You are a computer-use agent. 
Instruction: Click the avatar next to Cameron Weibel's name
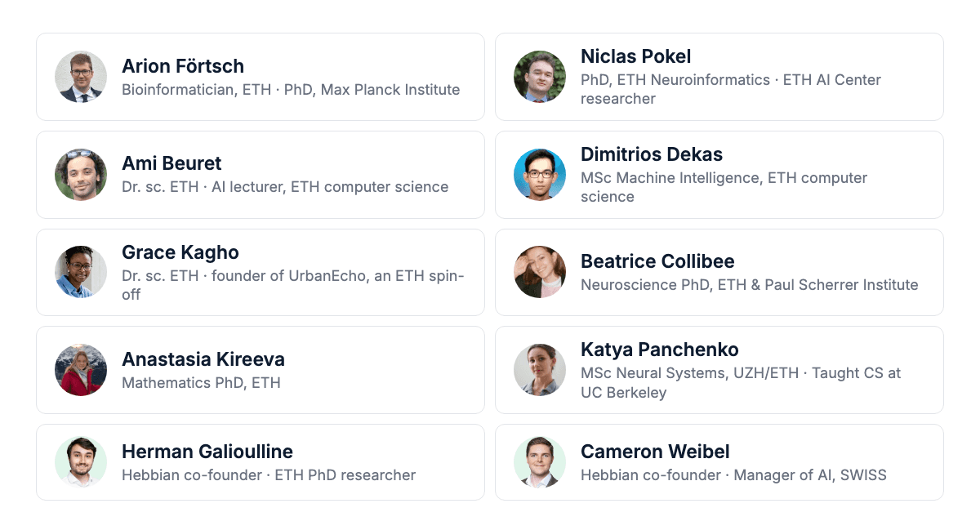540,462
